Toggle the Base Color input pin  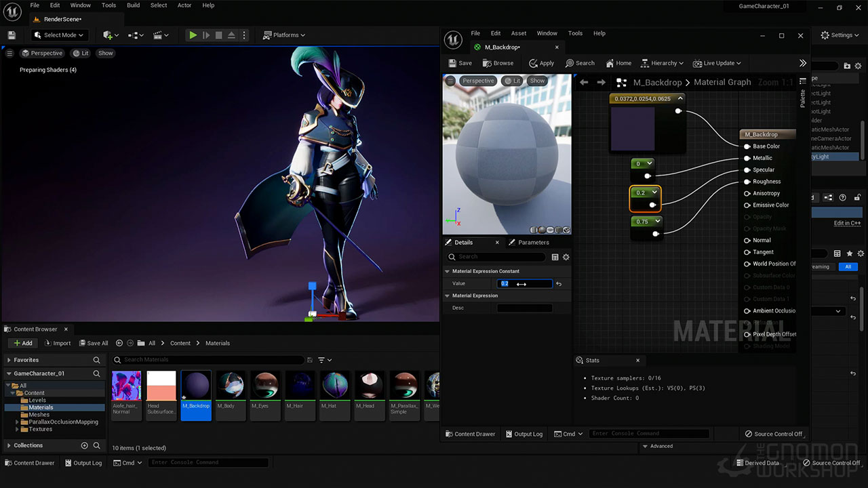coord(747,146)
